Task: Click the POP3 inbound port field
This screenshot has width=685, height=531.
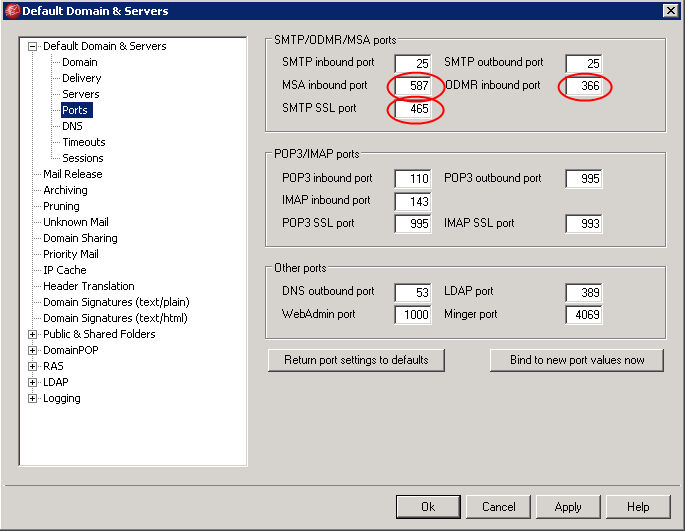Action: pyautogui.click(x=413, y=179)
